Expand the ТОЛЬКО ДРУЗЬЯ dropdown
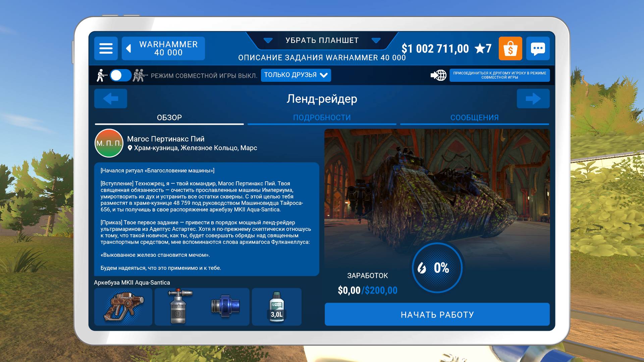644x362 pixels. click(x=296, y=75)
